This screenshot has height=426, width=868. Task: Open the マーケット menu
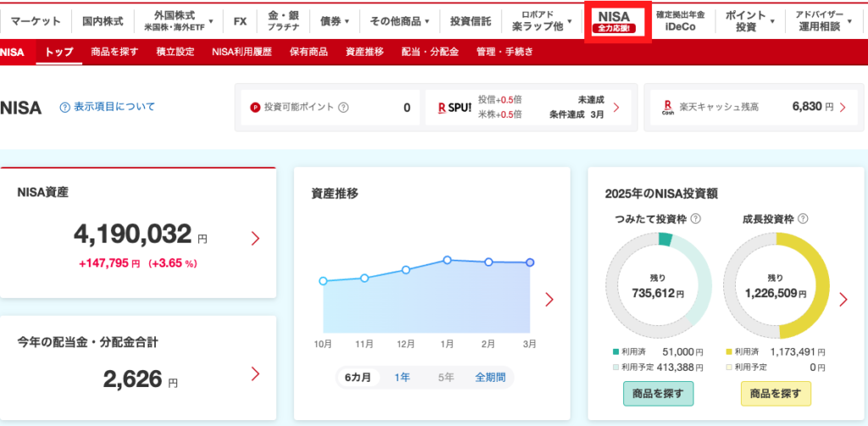[x=36, y=21]
